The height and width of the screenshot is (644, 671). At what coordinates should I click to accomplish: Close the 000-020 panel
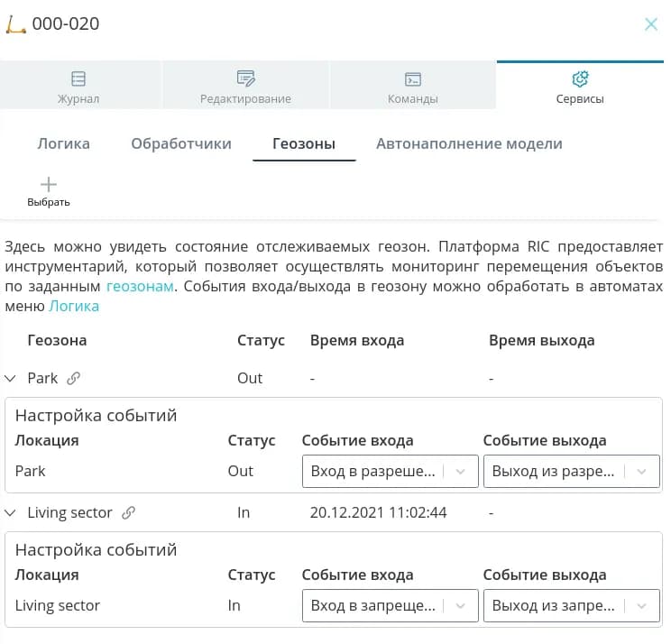pos(651,25)
